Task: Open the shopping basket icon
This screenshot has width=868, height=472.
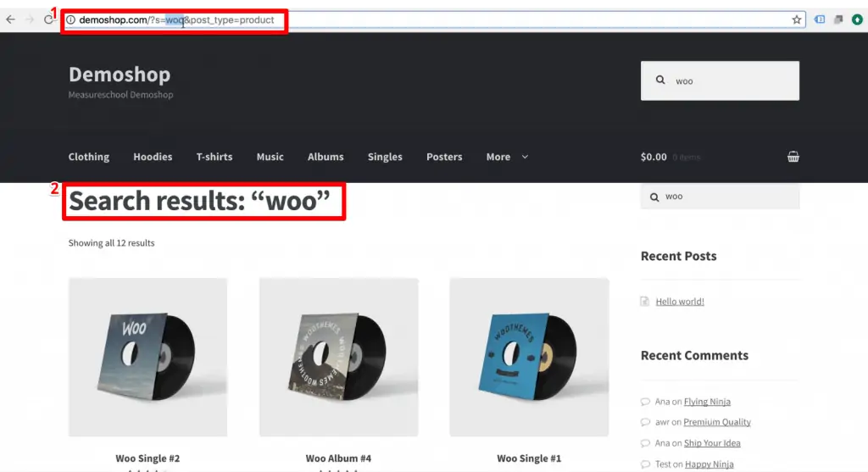Action: pos(793,157)
